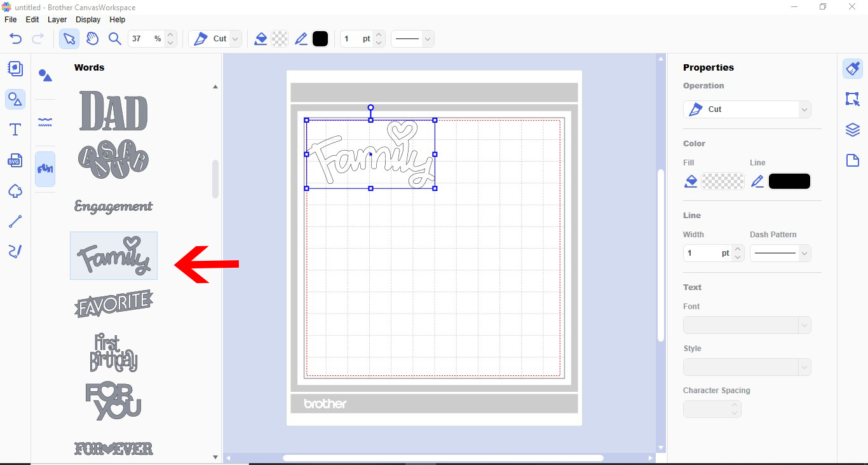Click the Line pen icon in Properties

point(757,182)
